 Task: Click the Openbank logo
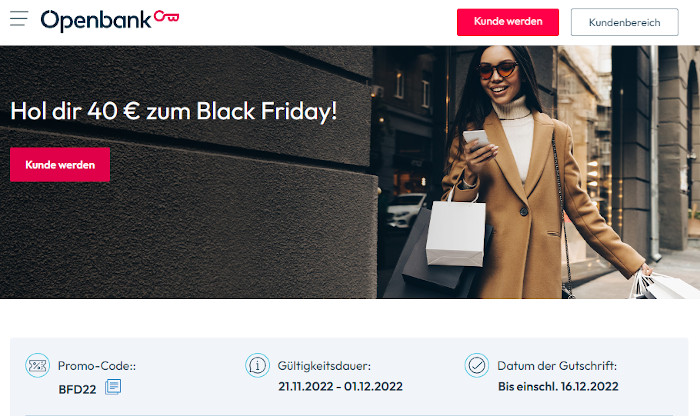pos(110,21)
